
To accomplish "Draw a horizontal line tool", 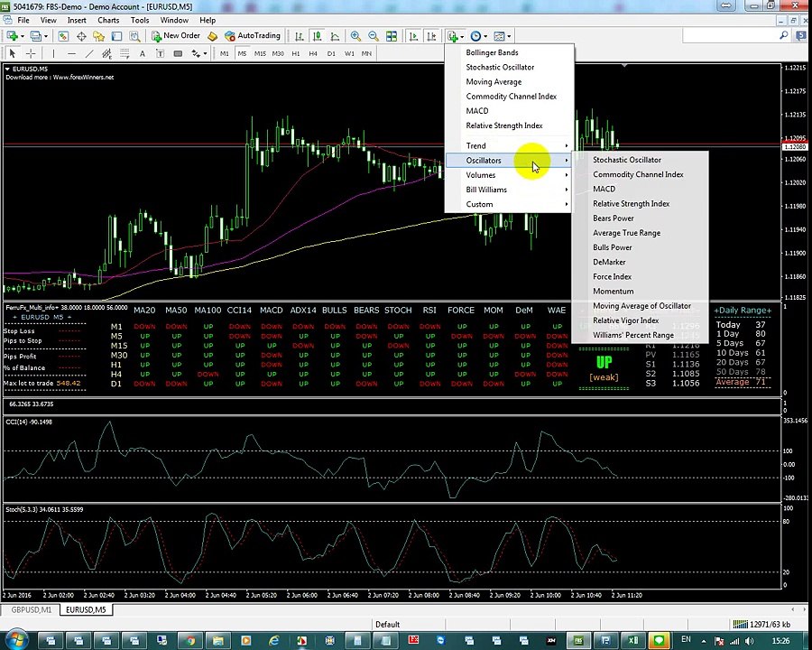I will pyautogui.click(x=71, y=53).
